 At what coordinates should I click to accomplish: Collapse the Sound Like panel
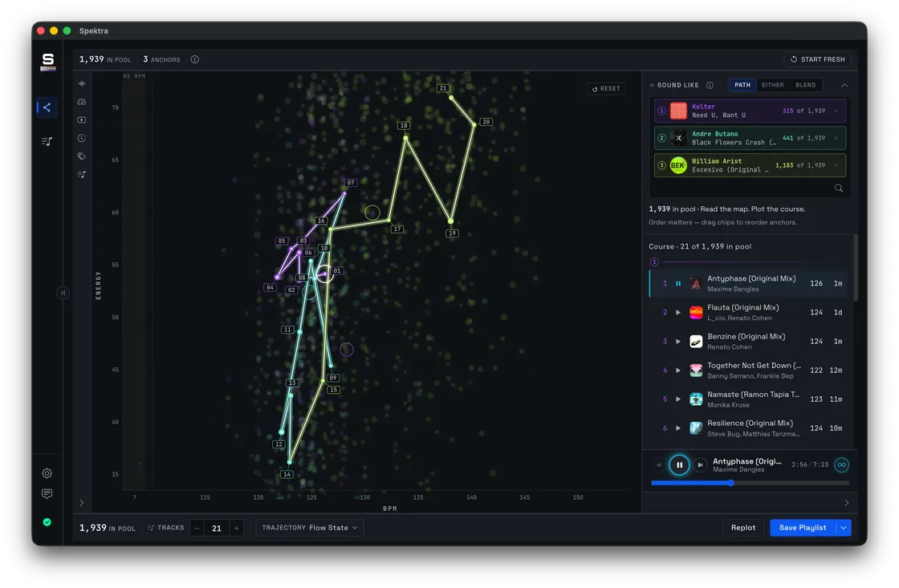coord(844,85)
